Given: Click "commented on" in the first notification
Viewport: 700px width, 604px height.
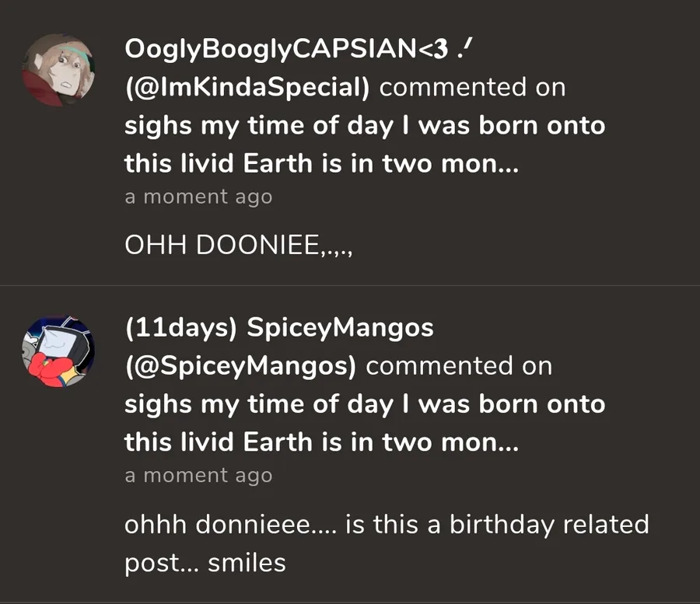Looking at the screenshot, I should 472,87.
